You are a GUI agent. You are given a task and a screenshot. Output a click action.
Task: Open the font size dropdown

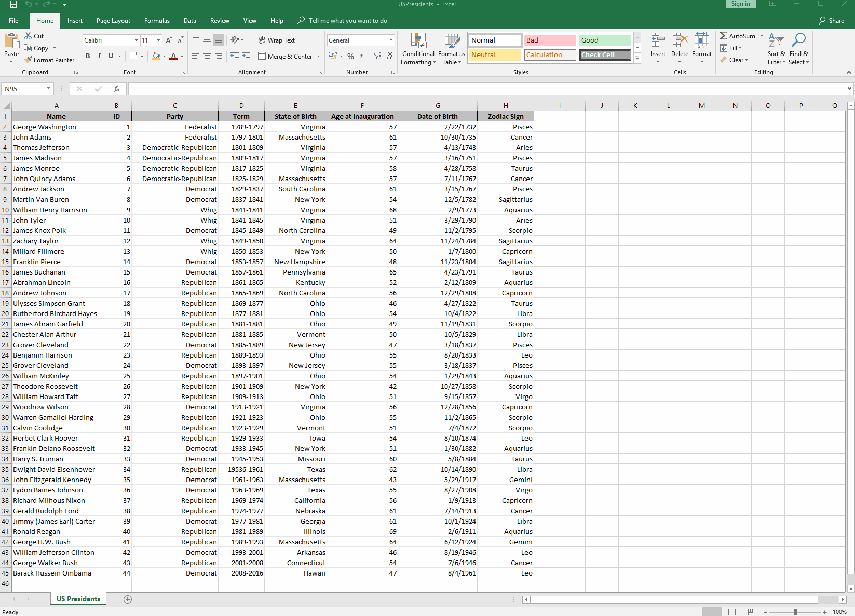click(158, 40)
